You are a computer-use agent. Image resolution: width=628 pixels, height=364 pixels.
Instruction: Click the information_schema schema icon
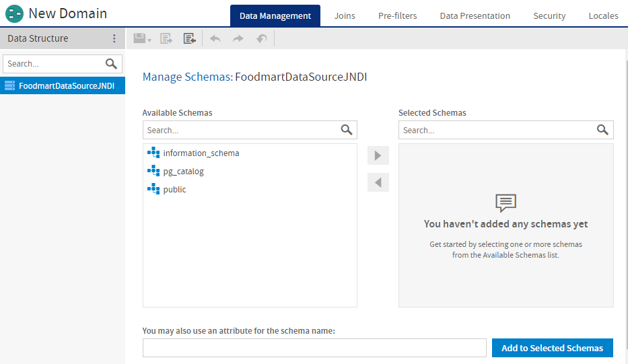click(x=153, y=153)
